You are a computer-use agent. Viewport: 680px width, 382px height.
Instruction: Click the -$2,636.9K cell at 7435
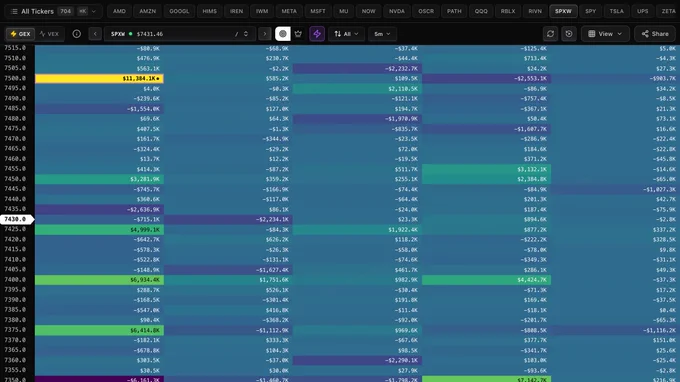pyautogui.click(x=99, y=209)
